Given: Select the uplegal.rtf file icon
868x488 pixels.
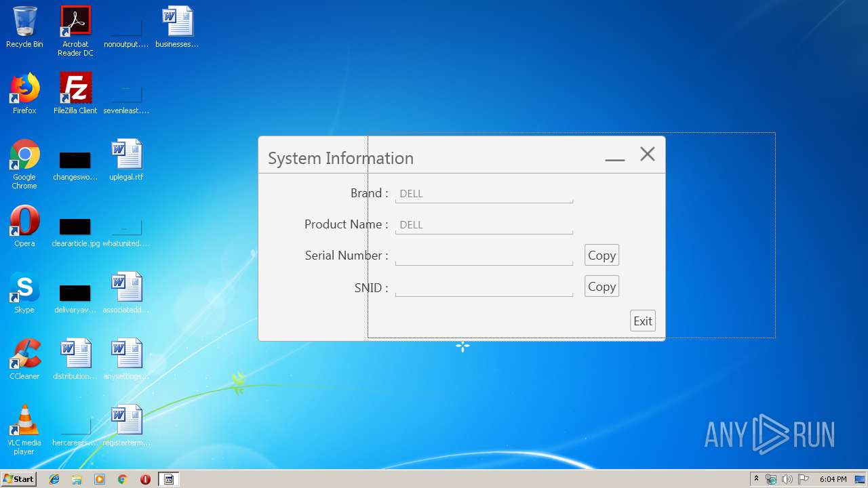Looking at the screenshot, I should [x=126, y=160].
